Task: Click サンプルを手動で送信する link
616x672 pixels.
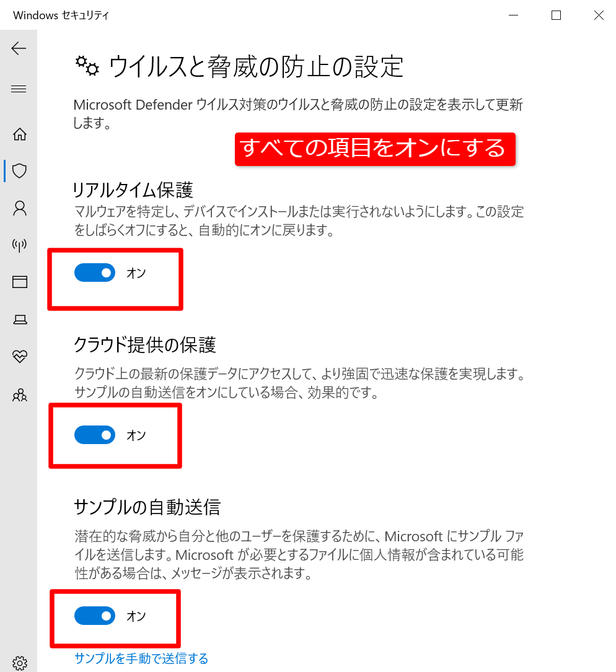Action: pos(141,658)
